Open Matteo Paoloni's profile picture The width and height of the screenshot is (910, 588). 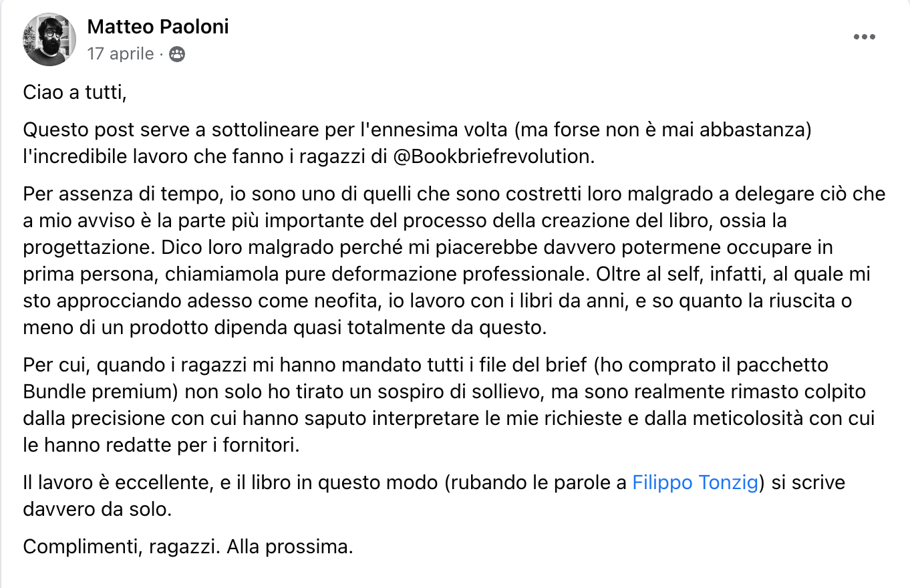pos(49,39)
